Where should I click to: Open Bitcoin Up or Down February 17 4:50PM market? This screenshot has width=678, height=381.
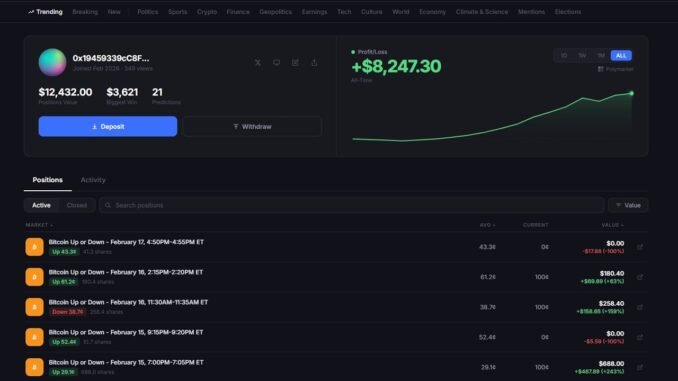click(126, 242)
